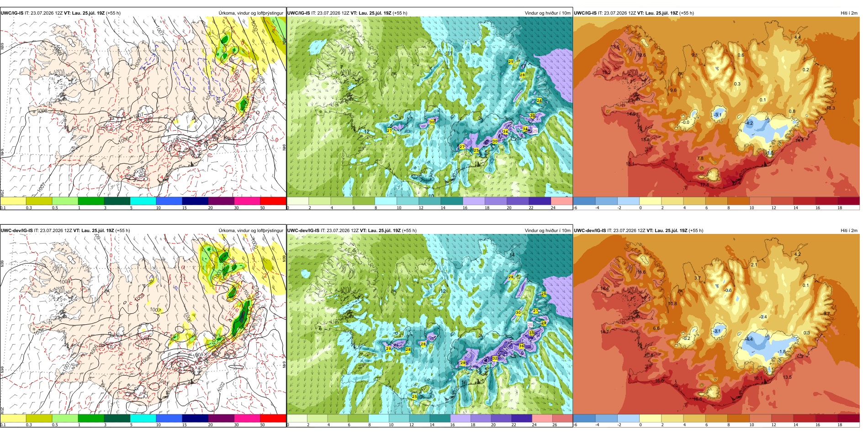Screen dimensions: 868x434
Task: Open the UWC 2m temperature map
Action: (716, 107)
